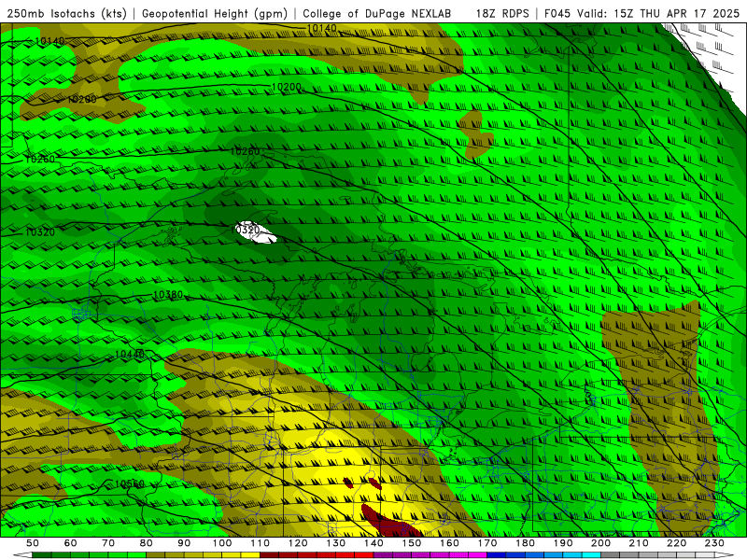This screenshot has width=747, height=560.
Task: Click the 80 value on the color scale
Action: pyautogui.click(x=147, y=543)
